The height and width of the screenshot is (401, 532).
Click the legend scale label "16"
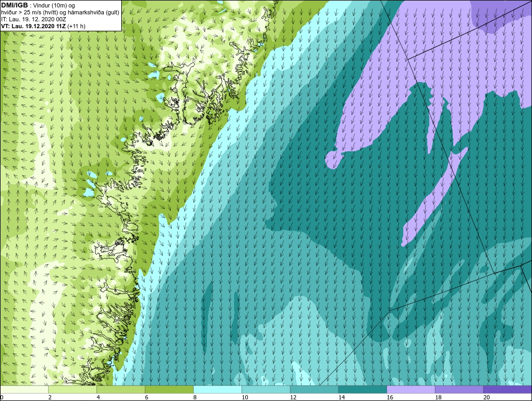390,397
